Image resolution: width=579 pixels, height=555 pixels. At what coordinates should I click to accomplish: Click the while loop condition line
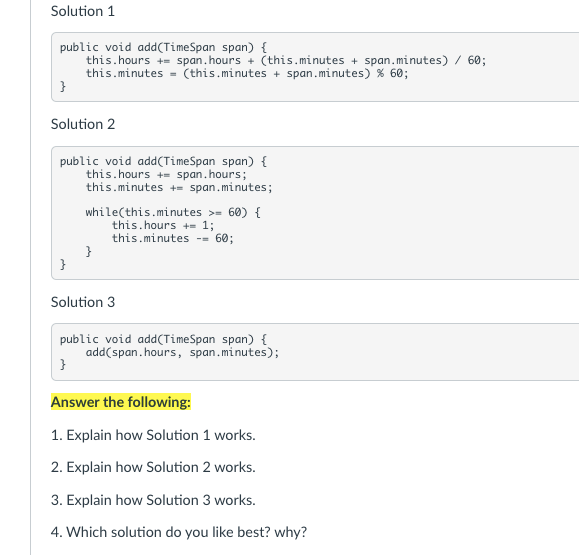173,212
